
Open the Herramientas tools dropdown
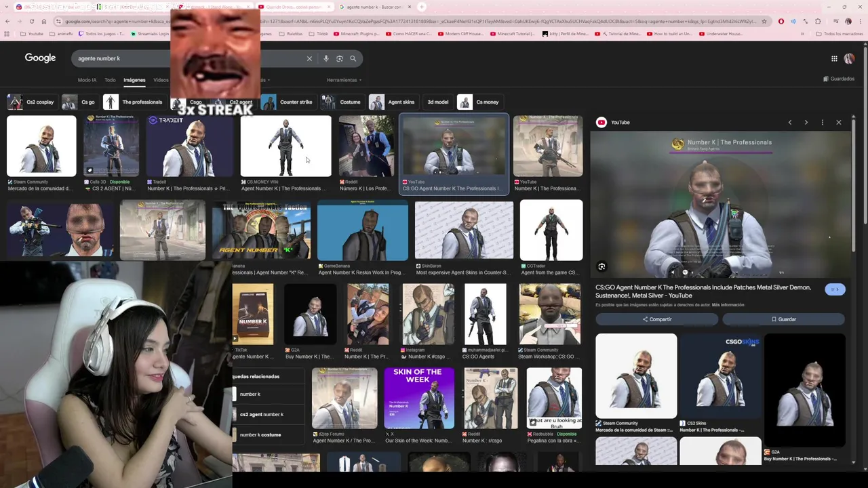click(344, 80)
